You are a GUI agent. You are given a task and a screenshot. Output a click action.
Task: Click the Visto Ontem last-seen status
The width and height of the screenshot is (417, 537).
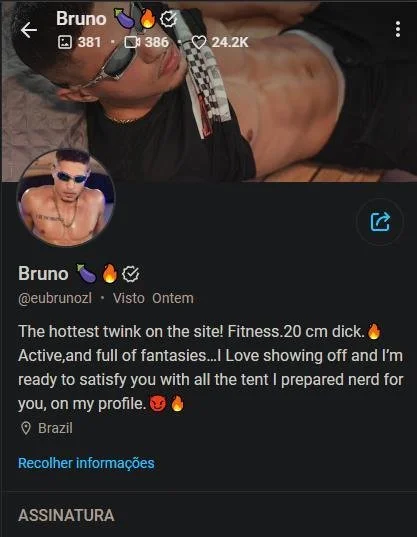[153, 298]
